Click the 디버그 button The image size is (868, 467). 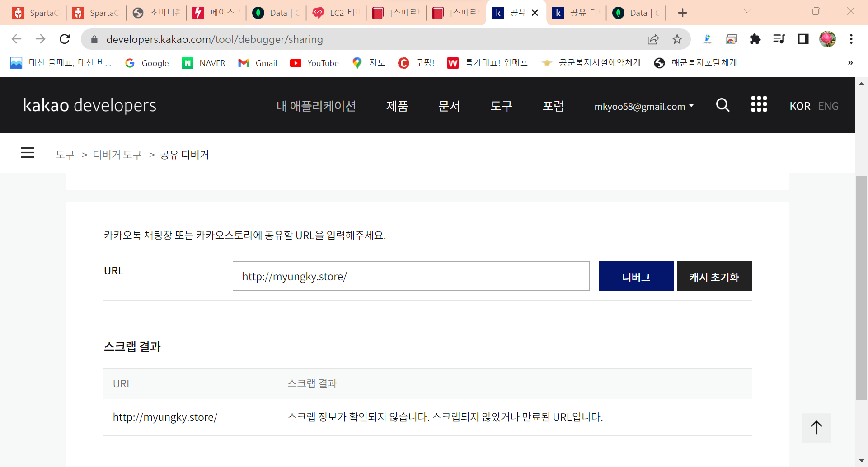click(636, 276)
